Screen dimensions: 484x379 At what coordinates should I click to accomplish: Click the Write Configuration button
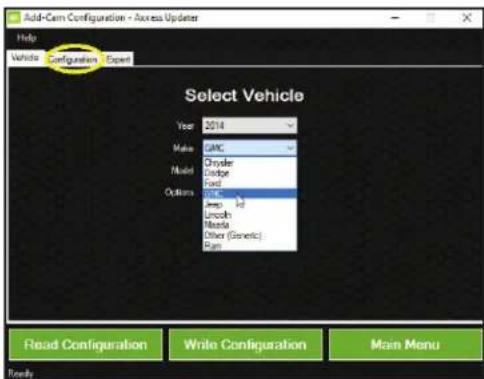pyautogui.click(x=245, y=344)
